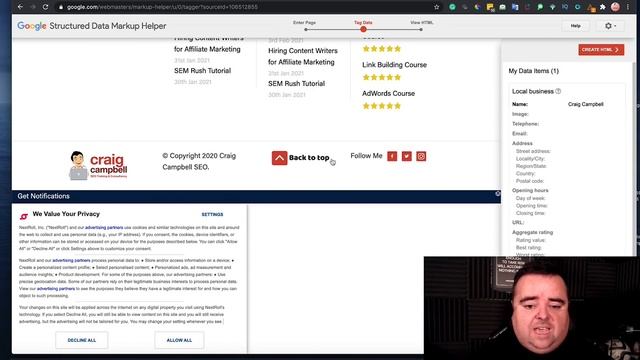
Task: Open Hiring Content Writers in middle column
Action: pyautogui.click(x=302, y=56)
